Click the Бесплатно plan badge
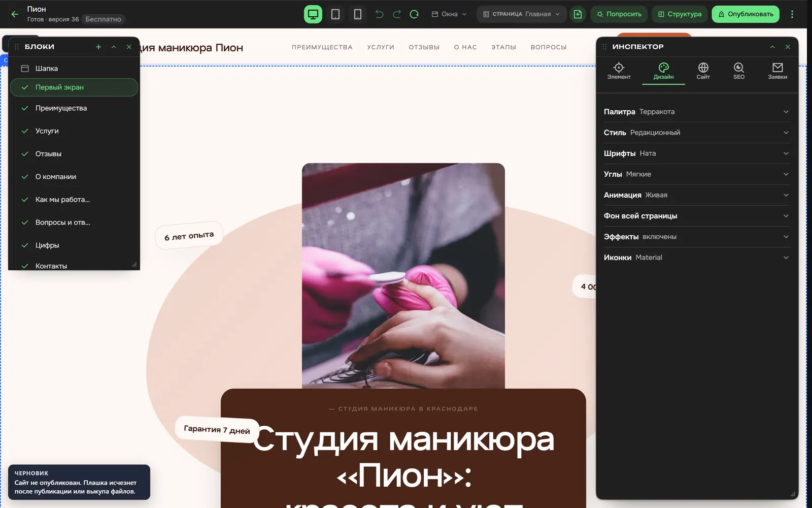 (103, 19)
